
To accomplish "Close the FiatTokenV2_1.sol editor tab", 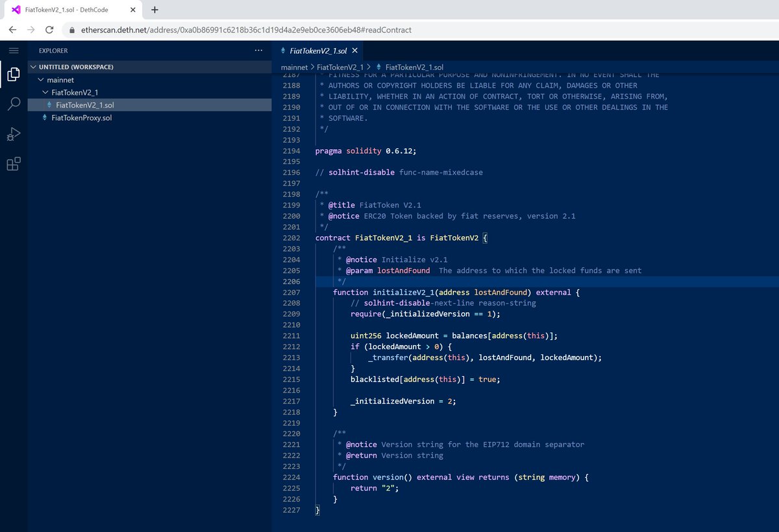I will click(x=354, y=50).
